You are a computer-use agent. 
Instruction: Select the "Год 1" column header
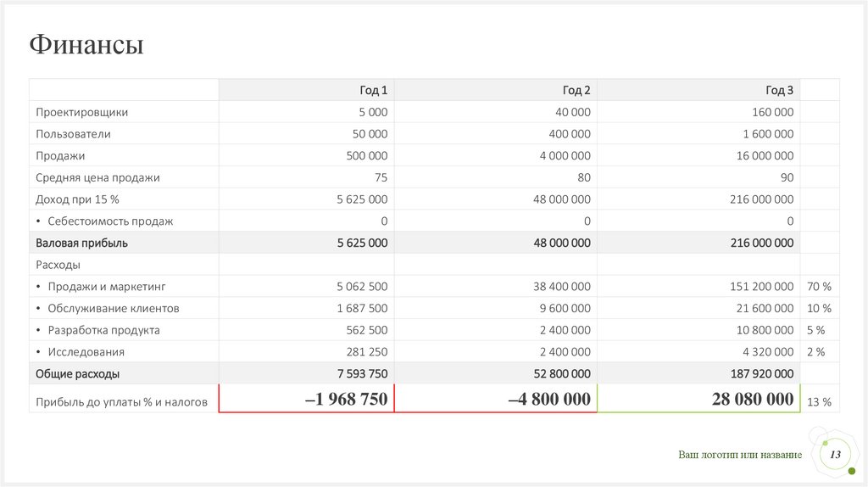click(x=373, y=90)
